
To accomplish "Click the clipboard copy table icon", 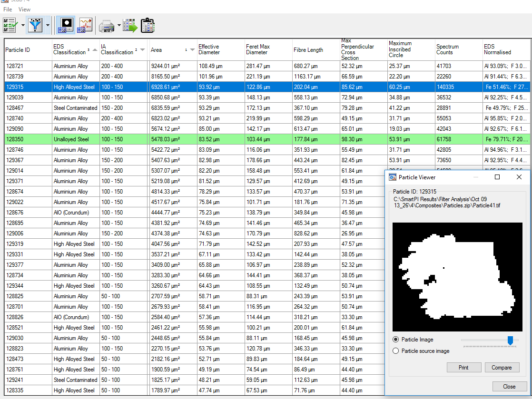I will pos(148,26).
